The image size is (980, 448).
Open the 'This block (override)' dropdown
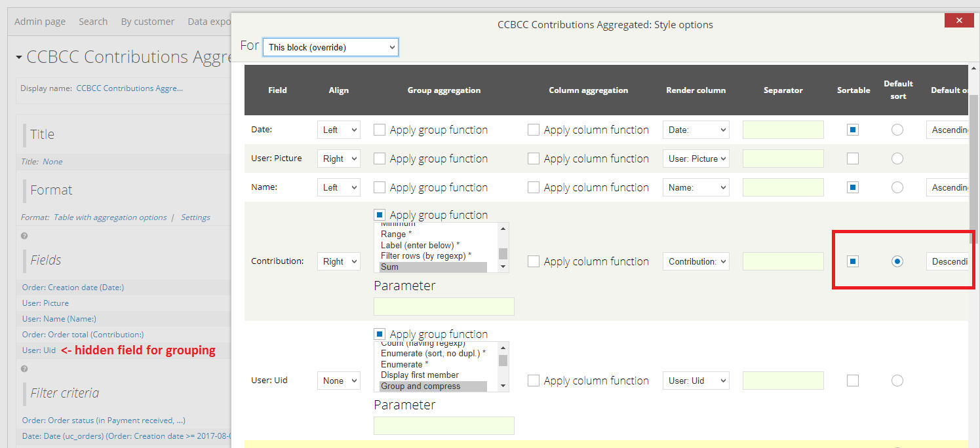tap(330, 47)
